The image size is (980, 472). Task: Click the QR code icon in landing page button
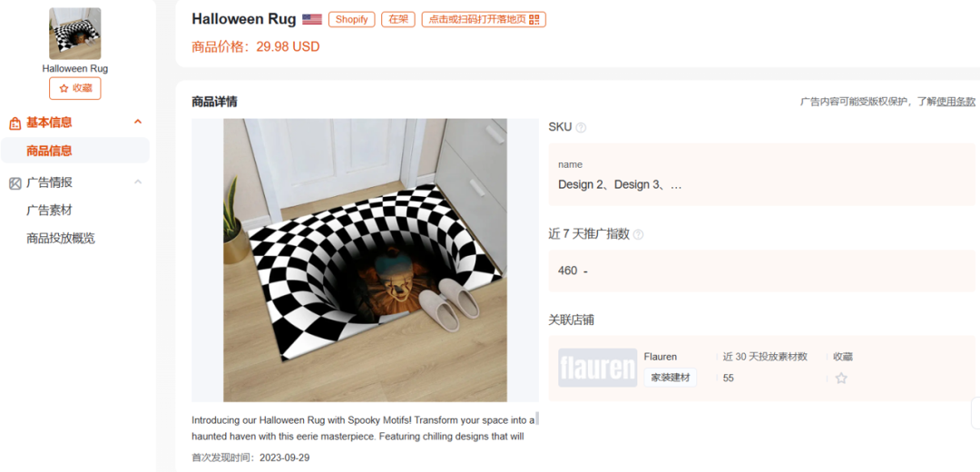pos(534,19)
